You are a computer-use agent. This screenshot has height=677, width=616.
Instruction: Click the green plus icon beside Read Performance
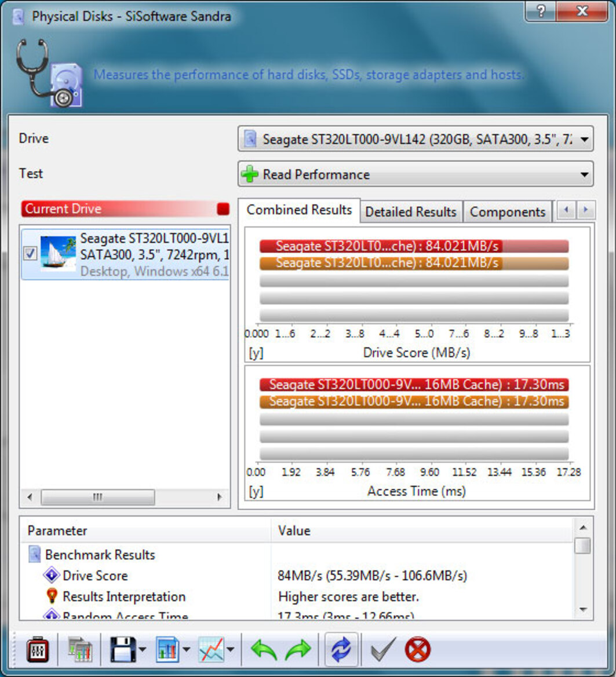point(250,174)
